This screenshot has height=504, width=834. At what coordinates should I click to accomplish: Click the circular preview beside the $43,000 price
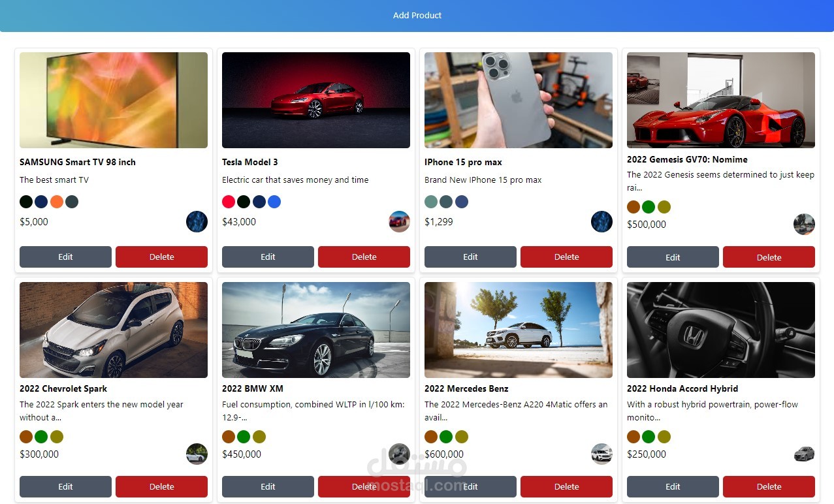399,221
